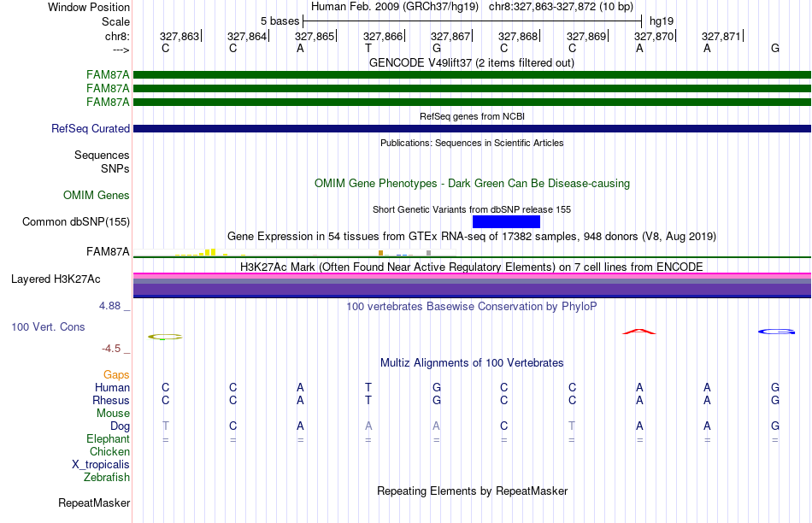The height and width of the screenshot is (523, 812).
Task: Open 100 vertebrates Basewise Conservation by PhyloP title
Action: [x=472, y=307]
